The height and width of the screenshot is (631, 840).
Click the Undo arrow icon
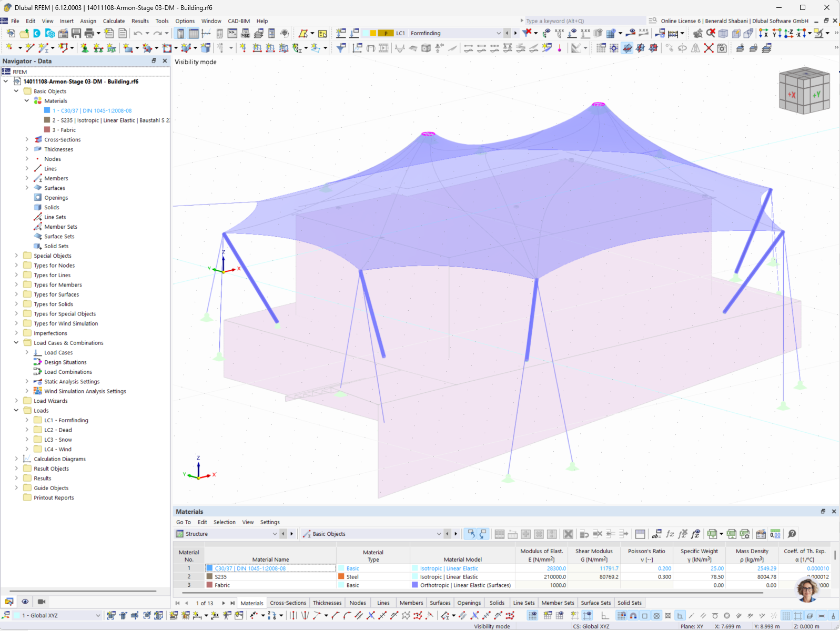pos(138,33)
